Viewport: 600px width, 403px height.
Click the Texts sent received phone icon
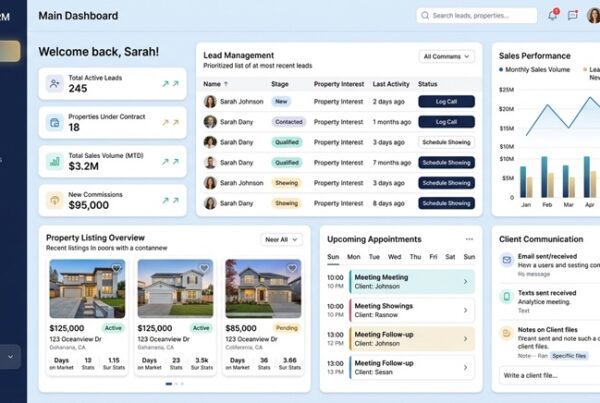tap(507, 297)
